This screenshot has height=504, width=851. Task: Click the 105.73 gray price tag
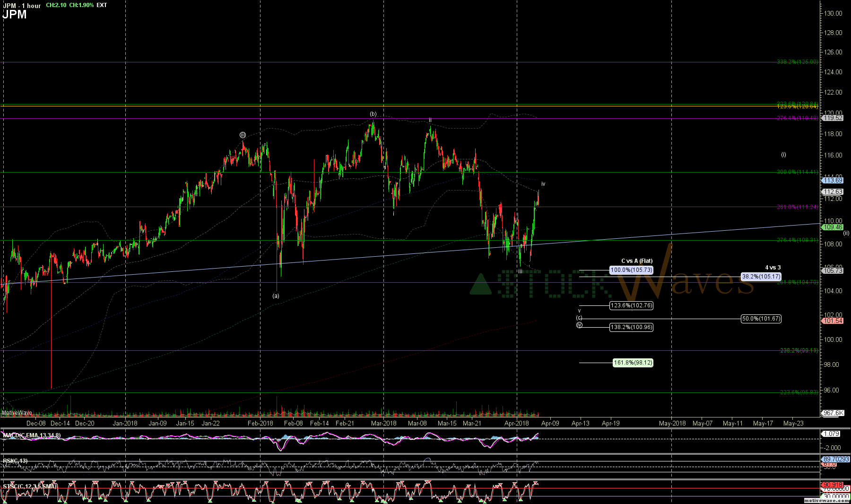[x=833, y=270]
